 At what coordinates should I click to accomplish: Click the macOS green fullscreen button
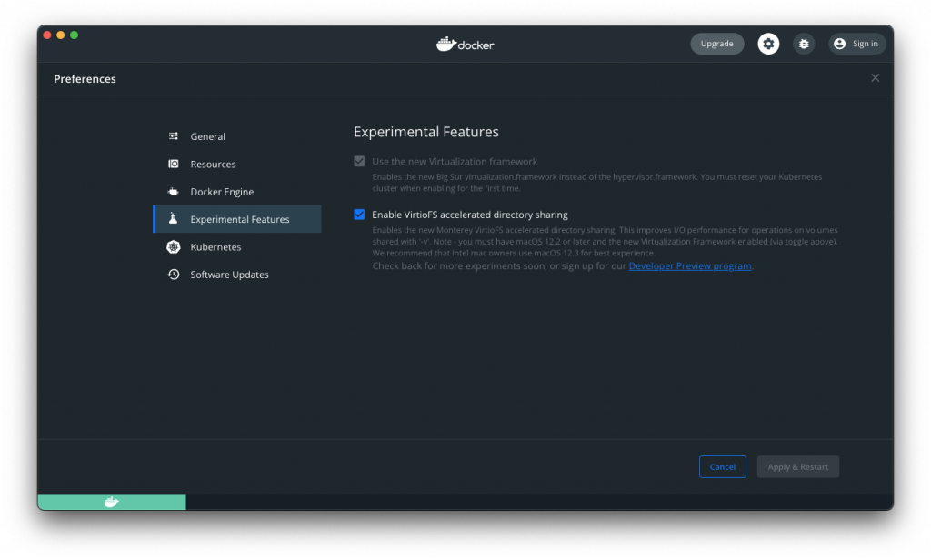[x=75, y=35]
